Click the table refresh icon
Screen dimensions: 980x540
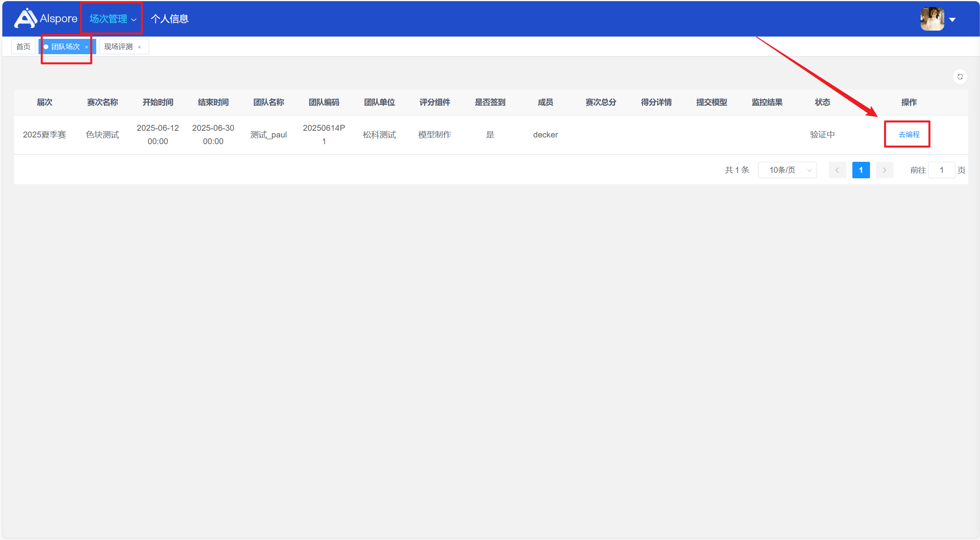960,77
